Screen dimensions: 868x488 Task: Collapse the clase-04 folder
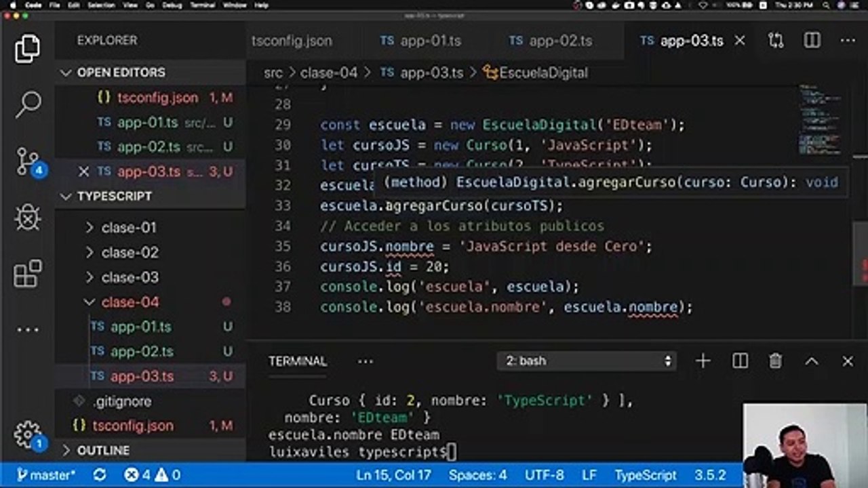130,302
